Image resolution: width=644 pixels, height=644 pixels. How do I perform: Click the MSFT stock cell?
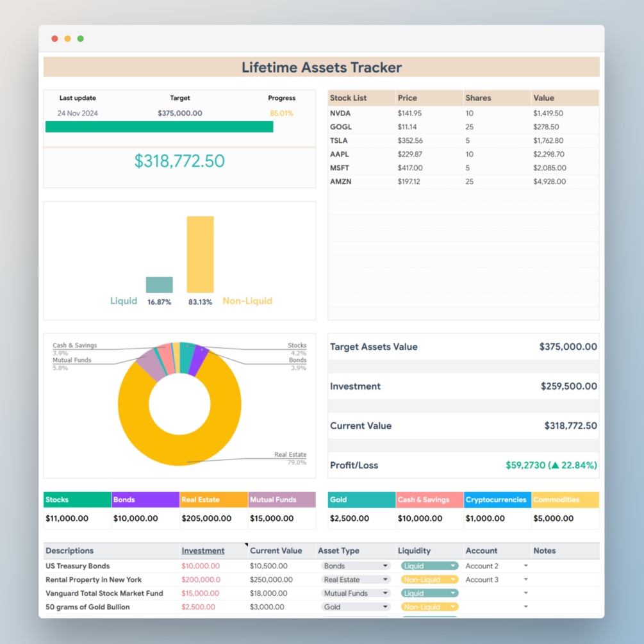click(x=340, y=168)
